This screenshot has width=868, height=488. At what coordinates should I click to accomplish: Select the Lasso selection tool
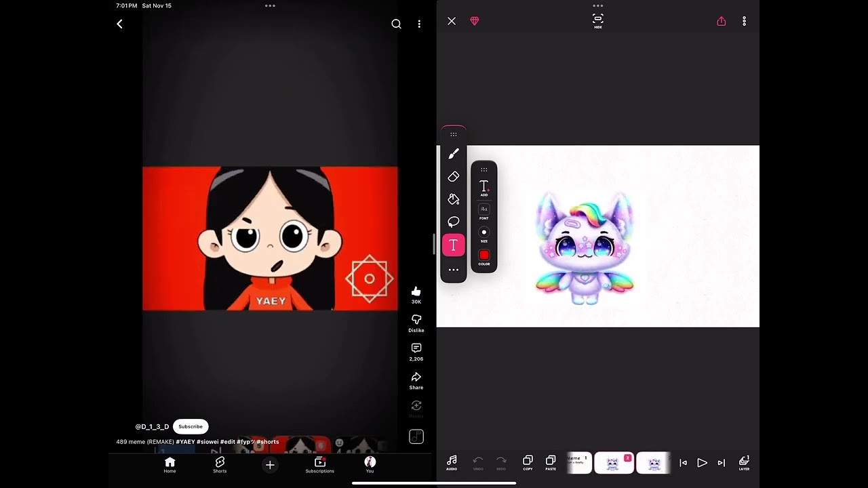(x=454, y=222)
